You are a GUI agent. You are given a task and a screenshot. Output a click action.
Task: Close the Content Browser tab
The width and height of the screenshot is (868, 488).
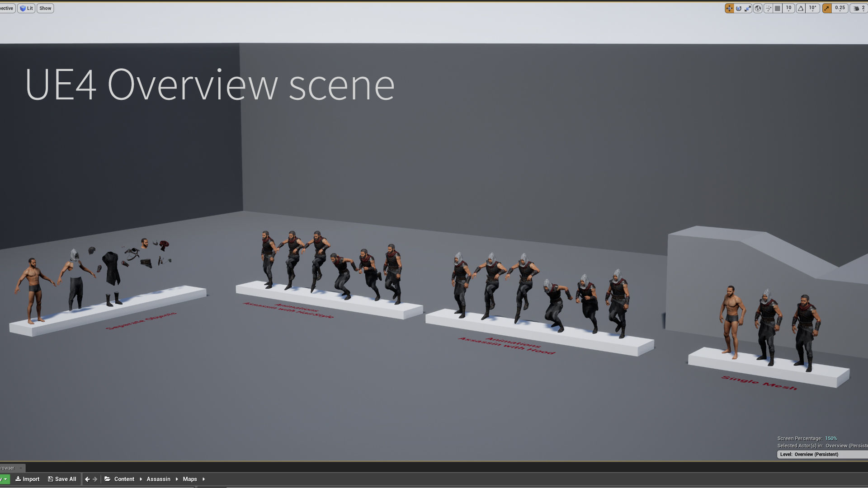[x=21, y=468]
